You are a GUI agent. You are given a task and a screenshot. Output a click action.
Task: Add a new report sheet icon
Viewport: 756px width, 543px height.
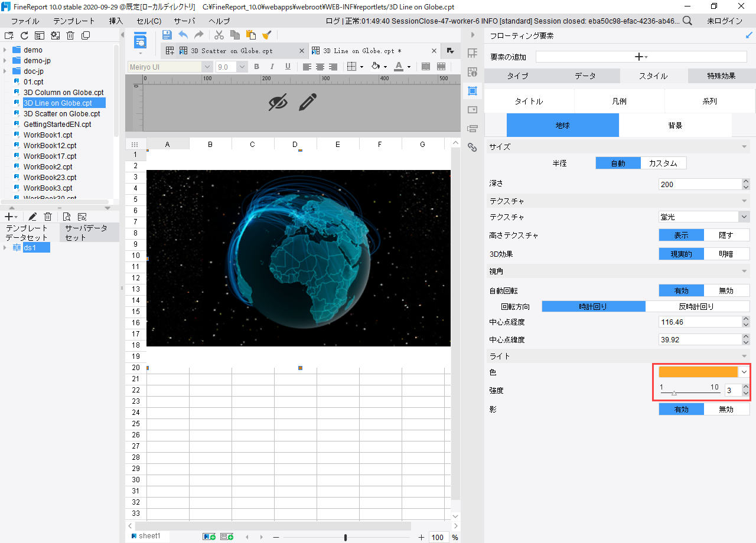(x=209, y=537)
